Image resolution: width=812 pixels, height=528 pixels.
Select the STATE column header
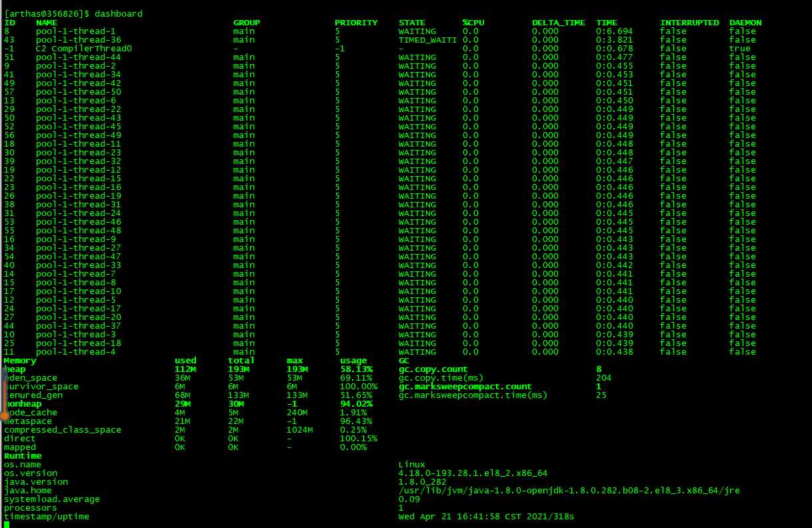click(412, 23)
